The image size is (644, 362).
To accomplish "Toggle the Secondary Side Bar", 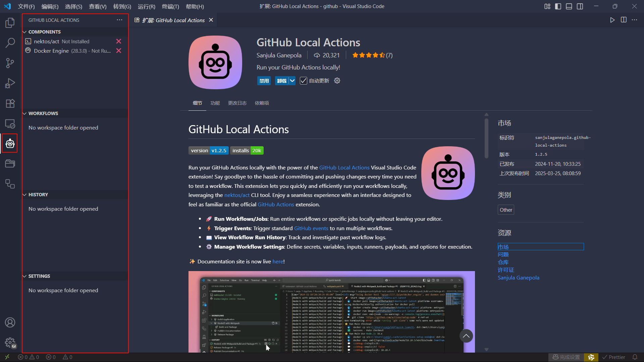I will pyautogui.click(x=580, y=6).
